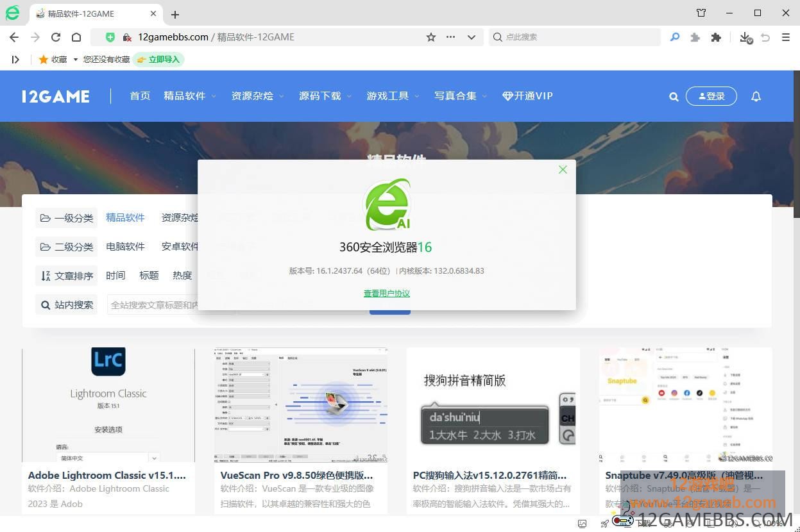Open a new tab with plus button
This screenshot has width=800, height=532.
point(175,14)
